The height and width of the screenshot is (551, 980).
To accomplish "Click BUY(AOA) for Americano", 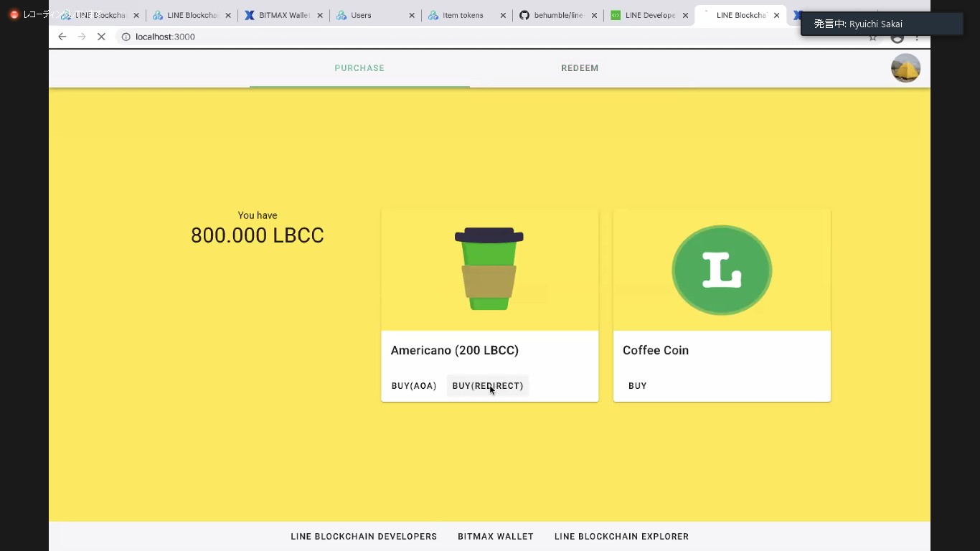I will [413, 385].
